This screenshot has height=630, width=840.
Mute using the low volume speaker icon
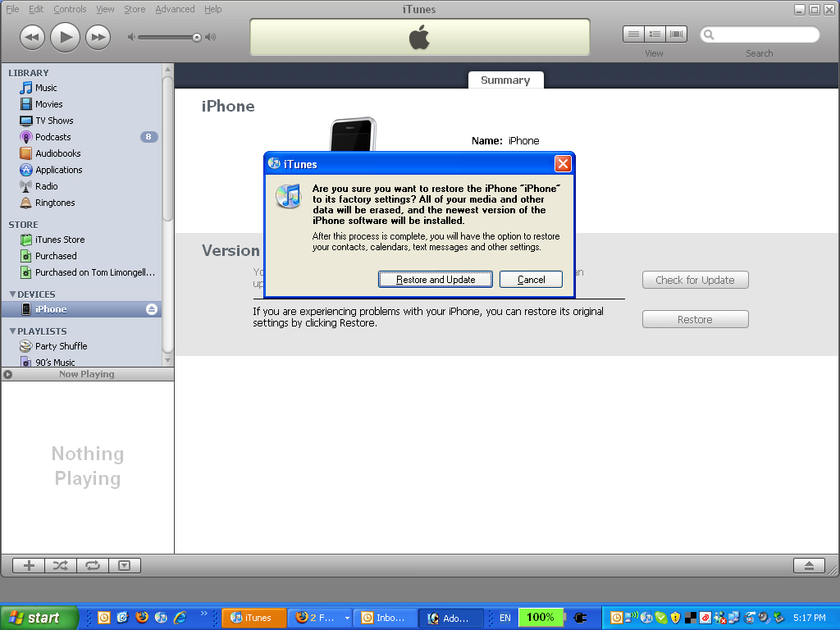pos(131,37)
